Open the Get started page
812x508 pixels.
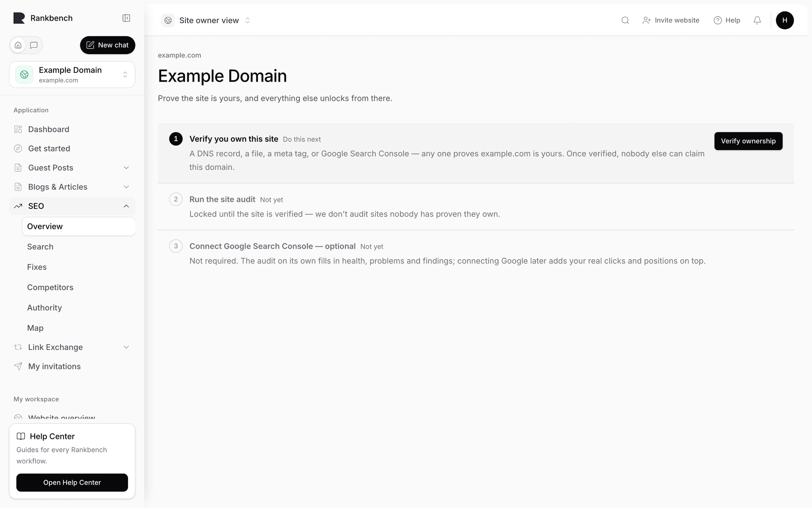(72, 149)
